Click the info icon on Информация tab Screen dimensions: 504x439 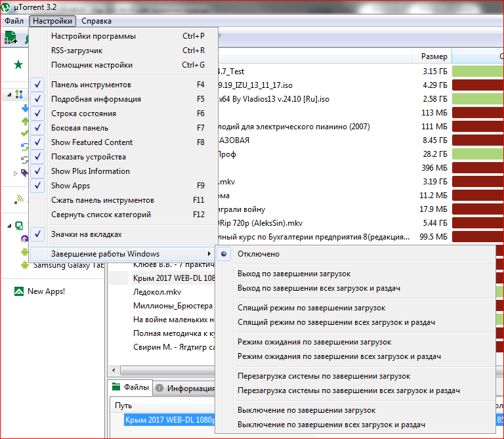pyautogui.click(x=159, y=388)
